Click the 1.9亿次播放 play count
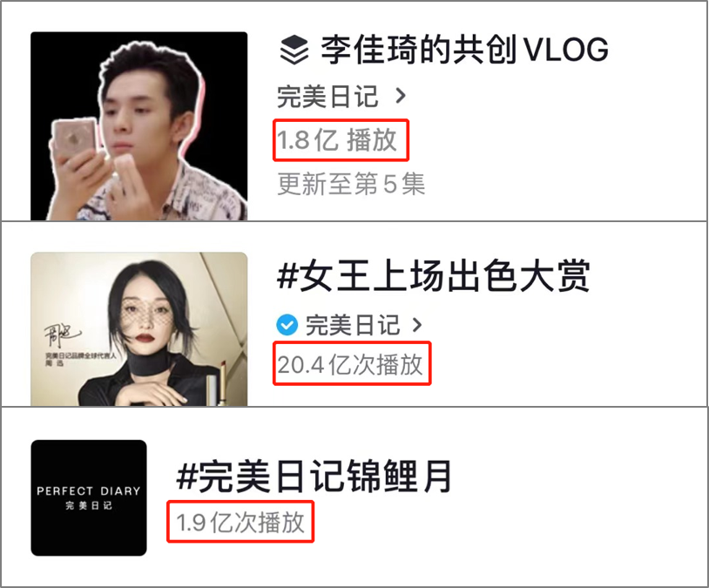This screenshot has width=709, height=588. (x=240, y=523)
